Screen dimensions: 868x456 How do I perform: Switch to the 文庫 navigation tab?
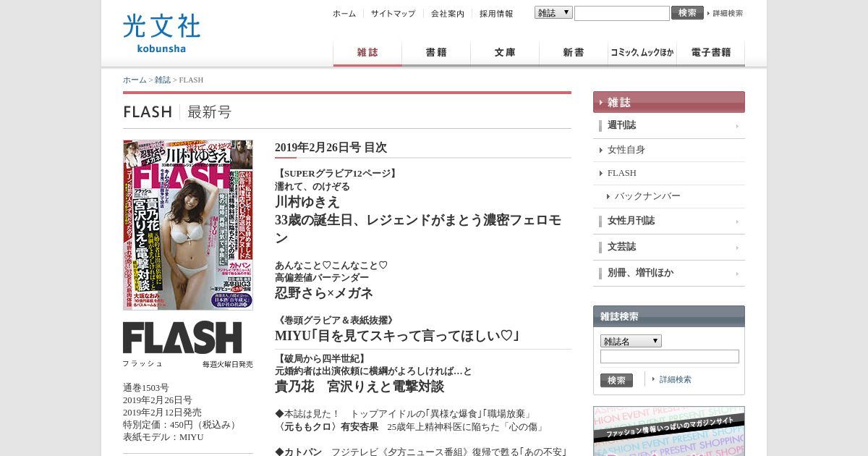pyautogui.click(x=505, y=54)
